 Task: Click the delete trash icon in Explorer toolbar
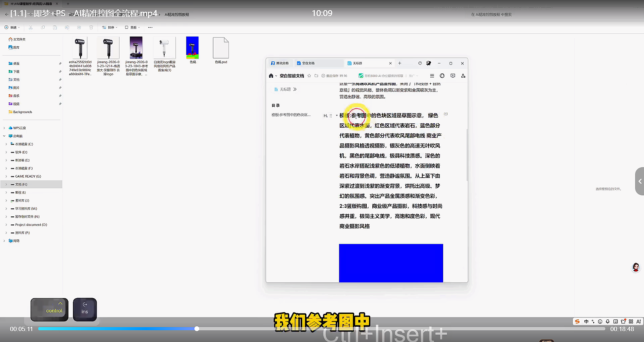(x=91, y=27)
